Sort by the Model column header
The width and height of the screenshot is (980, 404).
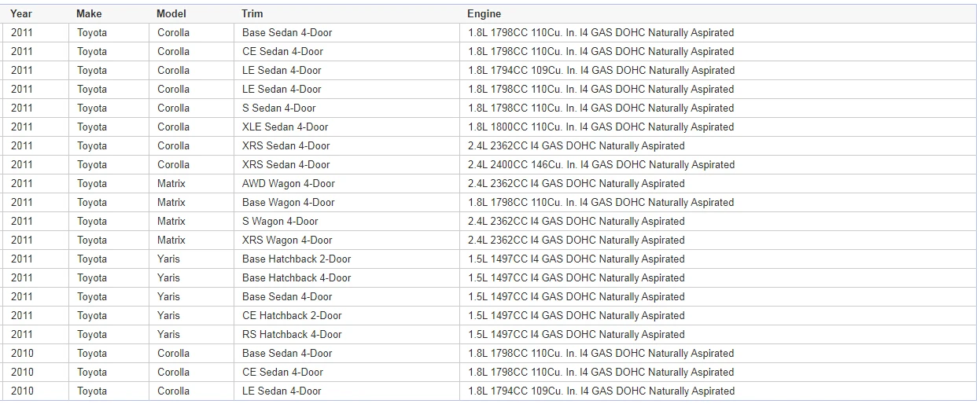pos(171,13)
